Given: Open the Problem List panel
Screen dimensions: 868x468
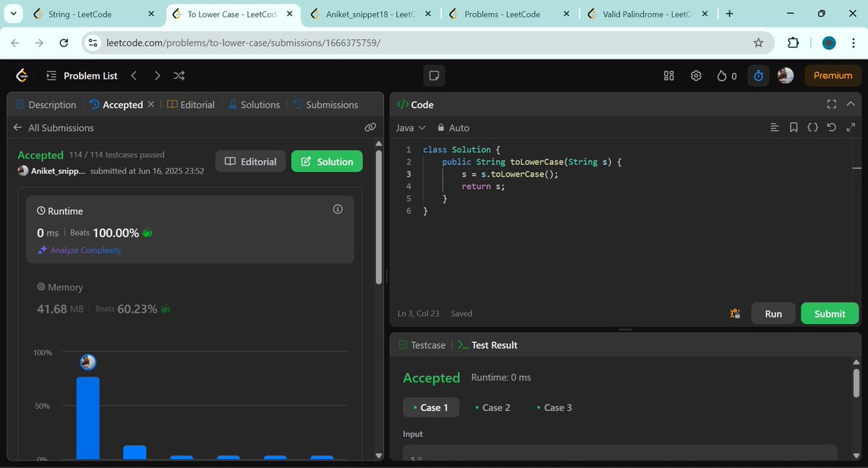Looking at the screenshot, I should (81, 75).
